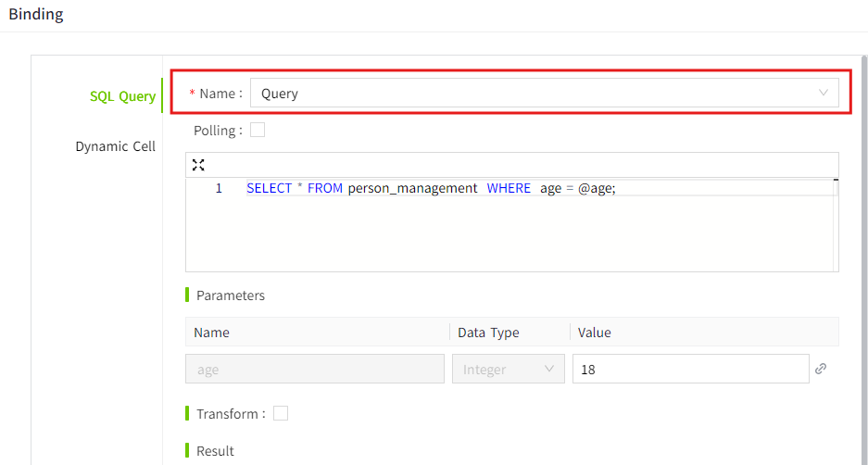This screenshot has height=465, width=868.
Task: Click the SELECT keyword in the editor
Action: (269, 188)
